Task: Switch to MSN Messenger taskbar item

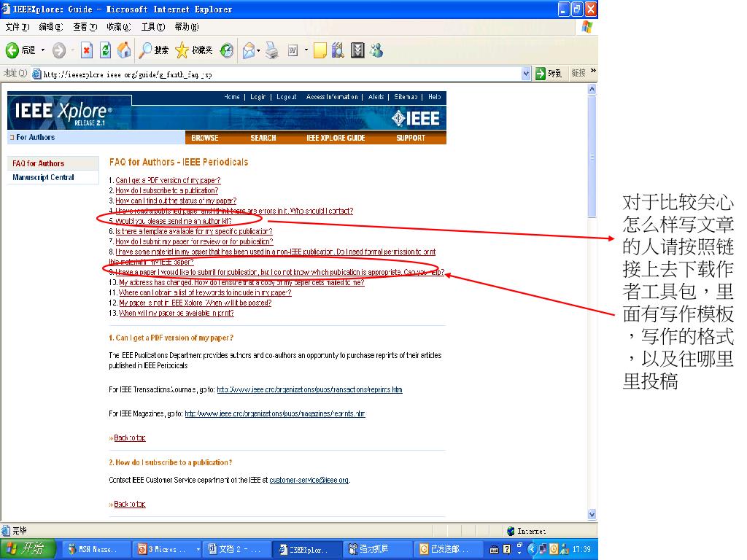Action: 97,549
